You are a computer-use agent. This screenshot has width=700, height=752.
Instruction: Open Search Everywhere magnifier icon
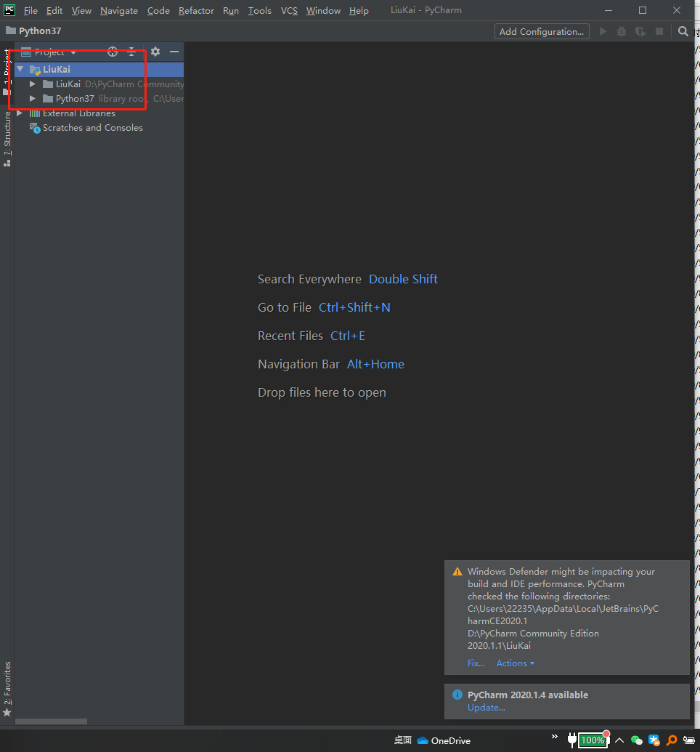pos(683,32)
